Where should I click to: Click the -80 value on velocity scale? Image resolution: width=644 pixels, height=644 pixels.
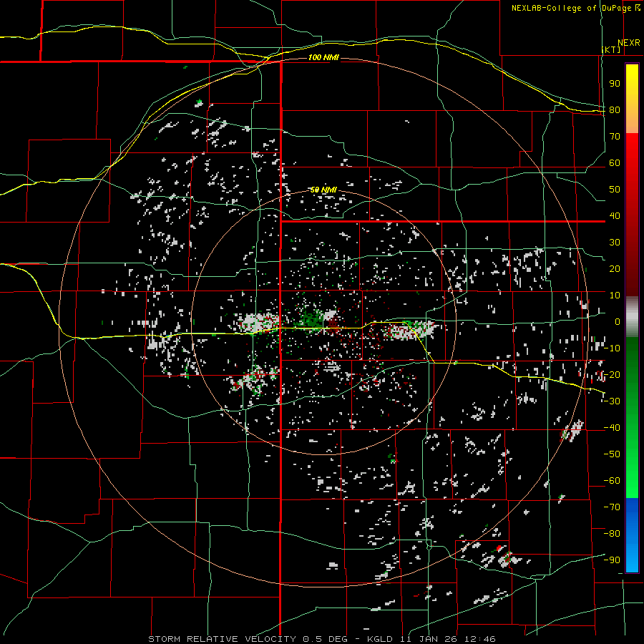[x=612, y=534]
